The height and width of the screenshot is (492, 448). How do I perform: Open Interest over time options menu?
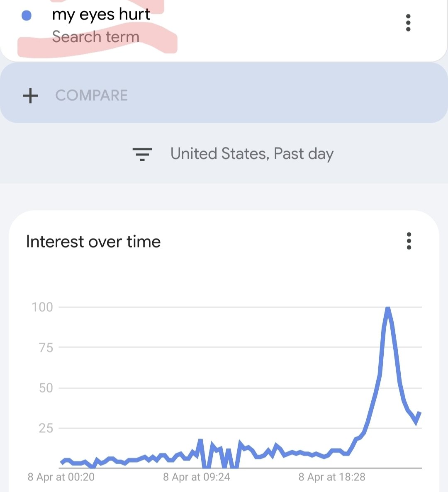[409, 241]
